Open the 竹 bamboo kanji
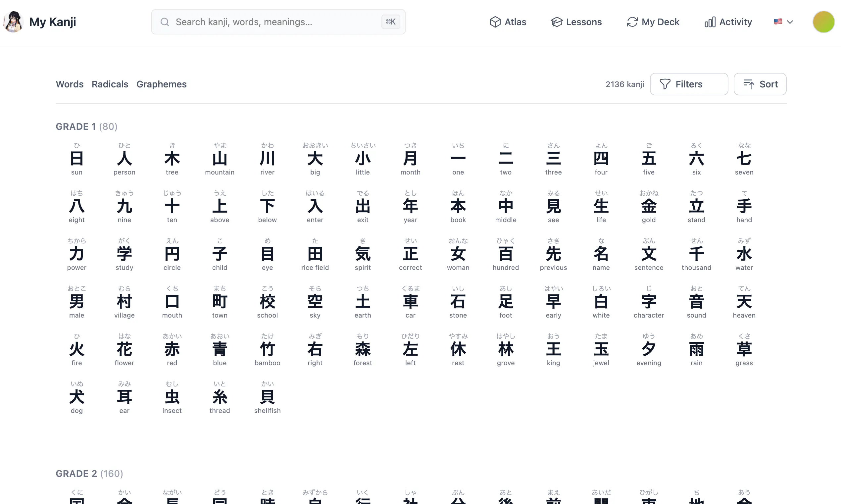The height and width of the screenshot is (504, 841). pos(268,349)
